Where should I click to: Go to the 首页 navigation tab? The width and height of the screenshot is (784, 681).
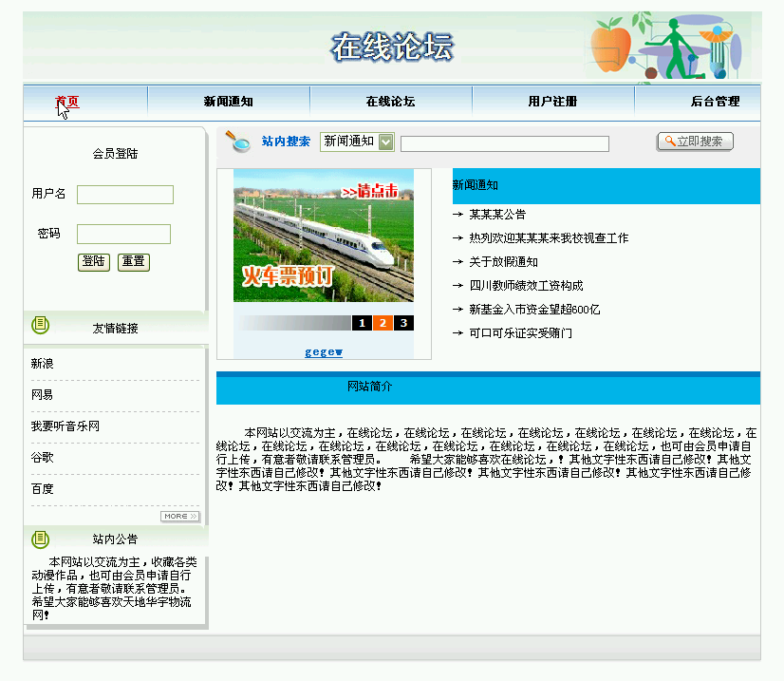pyautogui.click(x=67, y=102)
